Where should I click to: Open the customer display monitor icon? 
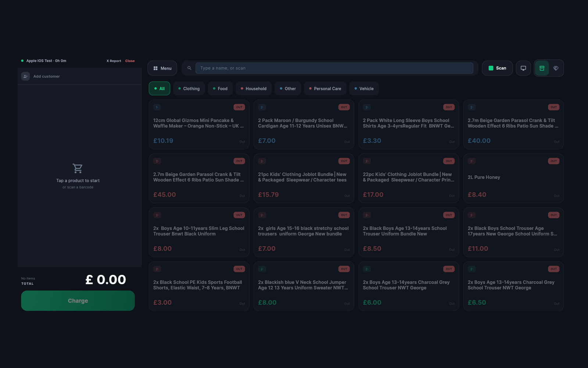523,68
